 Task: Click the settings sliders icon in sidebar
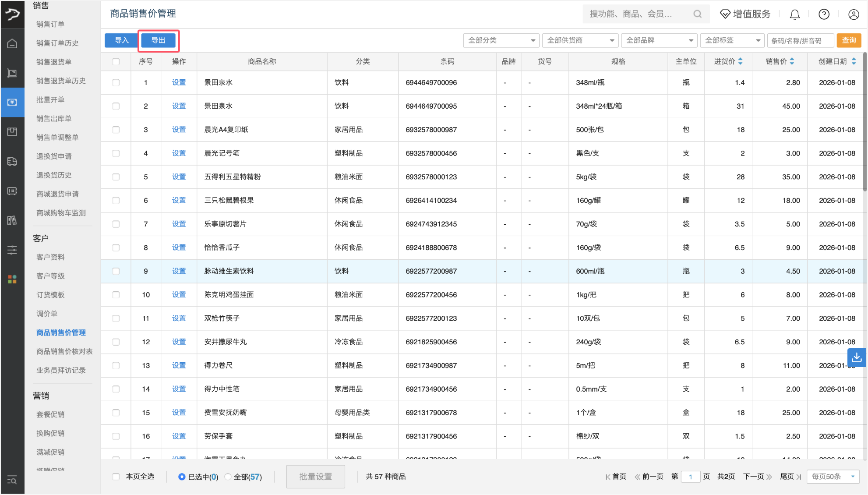[12, 250]
